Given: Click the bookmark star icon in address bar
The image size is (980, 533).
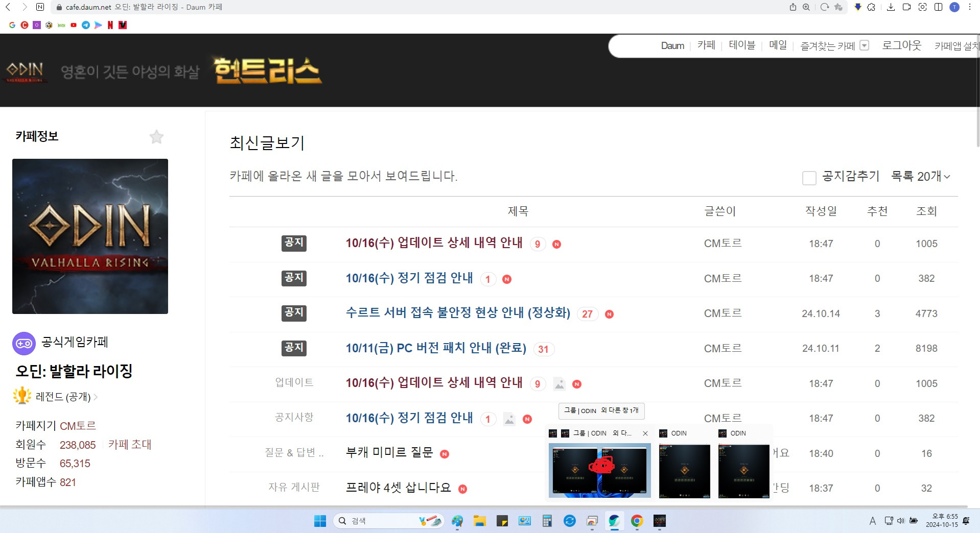Looking at the screenshot, I should [838, 7].
